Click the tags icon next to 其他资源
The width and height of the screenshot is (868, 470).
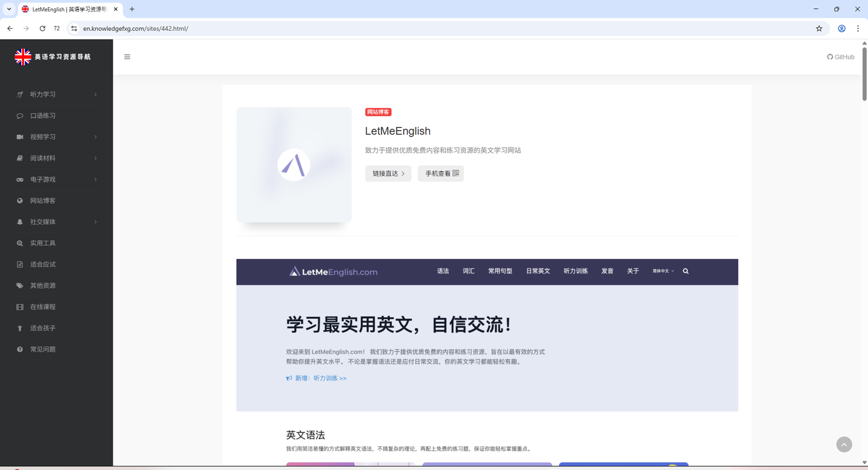(x=20, y=286)
